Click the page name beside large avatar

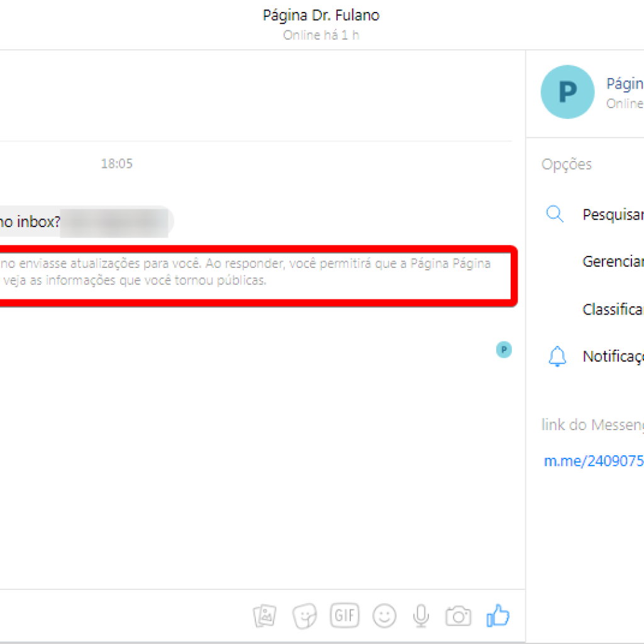[625, 84]
